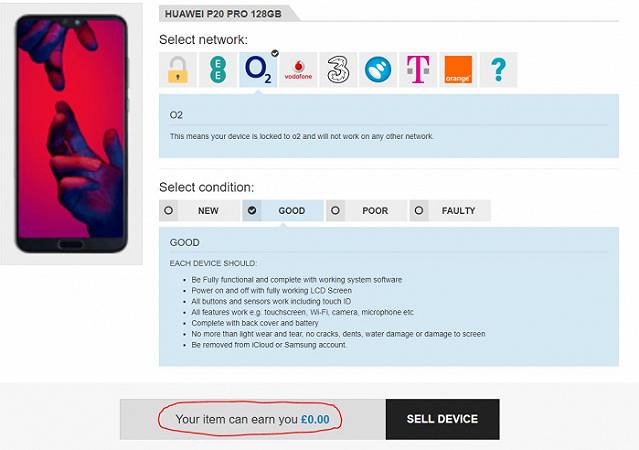Click the £0.00 earnings amount
639x450 pixels.
pos(315,419)
